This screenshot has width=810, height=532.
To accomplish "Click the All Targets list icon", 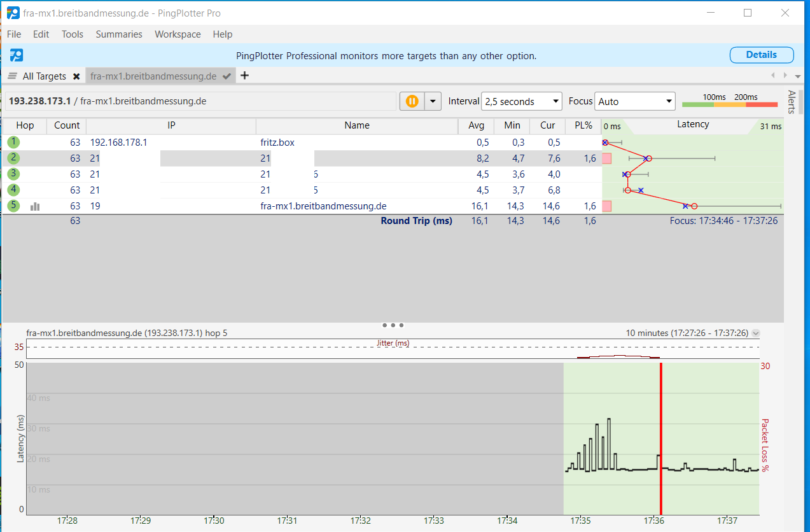I will (x=12, y=76).
